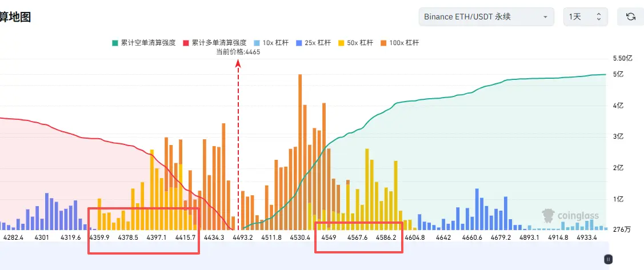644x270 pixels.
Task: Click the orange 100x legend swatch
Action: [x=383, y=43]
